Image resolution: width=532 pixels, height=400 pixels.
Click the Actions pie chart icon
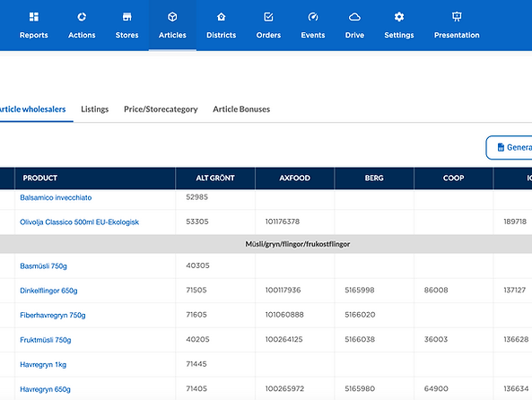(82, 17)
